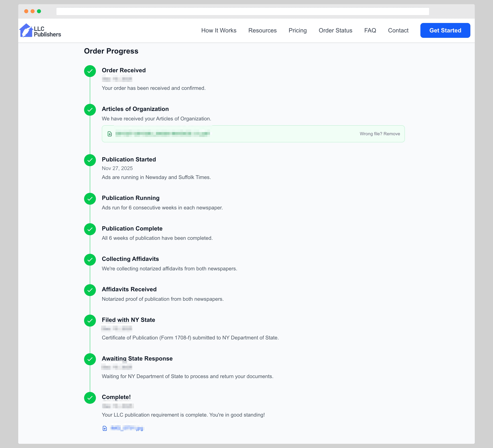This screenshot has height=448, width=493.
Task: Open the Pricing page
Action: (x=298, y=30)
